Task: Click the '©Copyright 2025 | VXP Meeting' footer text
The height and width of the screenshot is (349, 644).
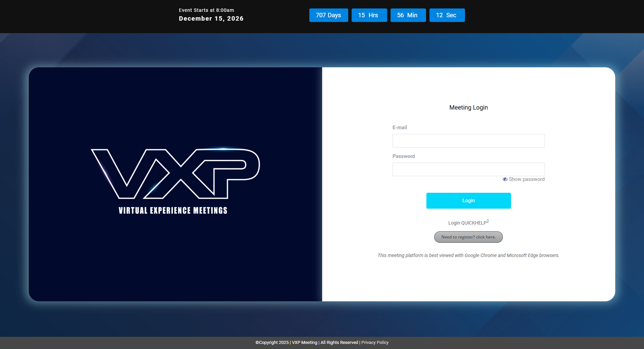Action: [x=286, y=343]
